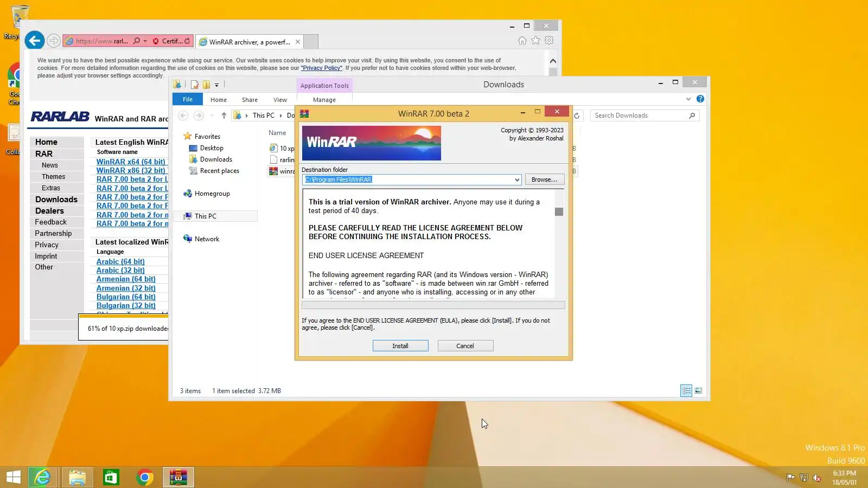Open the View ribbon tab

(x=280, y=100)
